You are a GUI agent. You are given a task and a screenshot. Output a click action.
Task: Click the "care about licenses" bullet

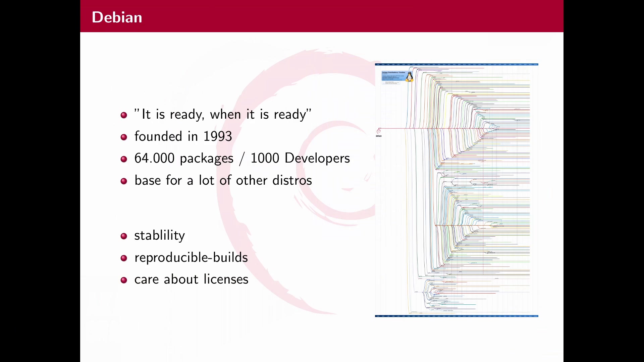pyautogui.click(x=191, y=279)
